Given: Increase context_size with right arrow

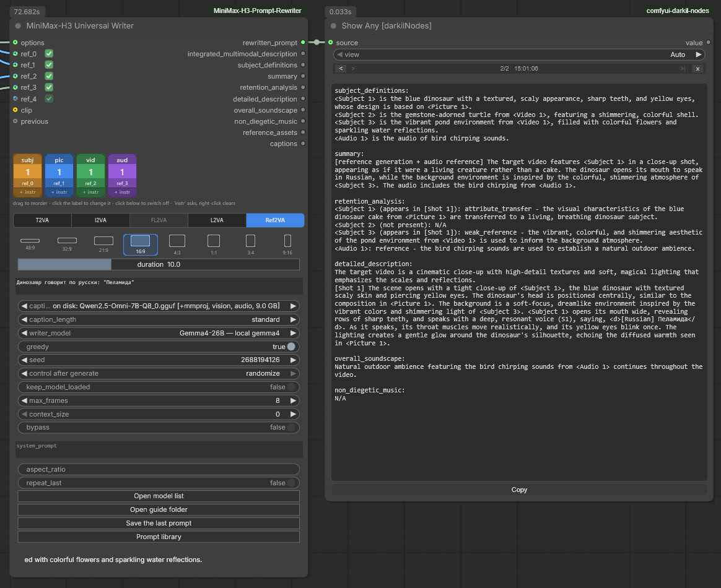Looking at the screenshot, I should 293,414.
